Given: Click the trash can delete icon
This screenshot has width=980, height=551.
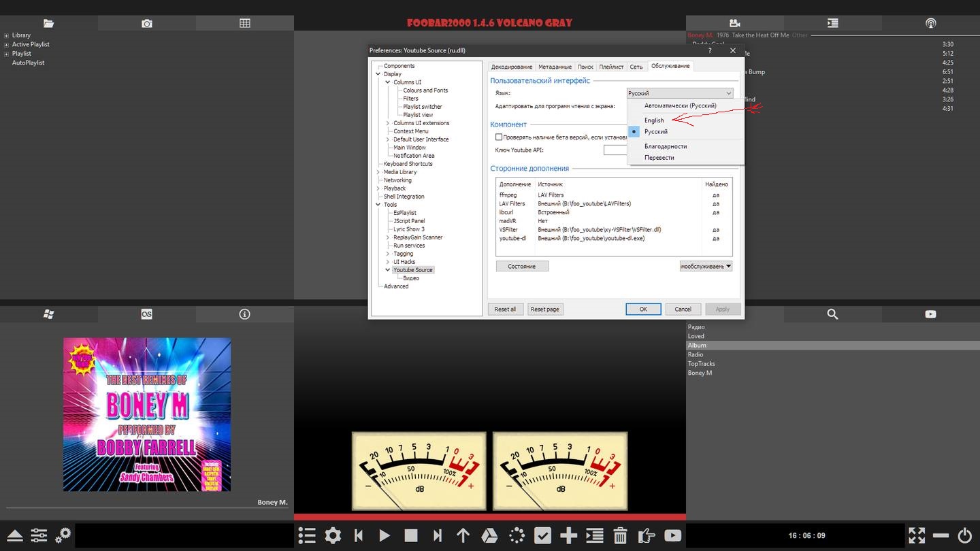Looking at the screenshot, I should click(620, 535).
